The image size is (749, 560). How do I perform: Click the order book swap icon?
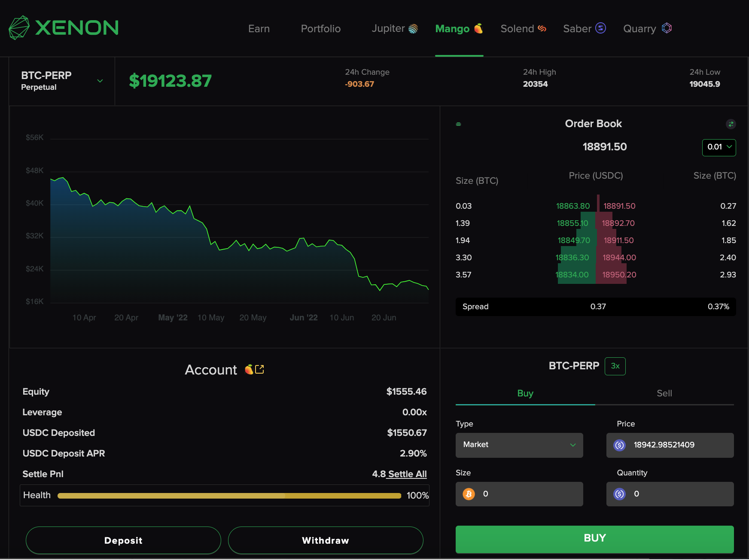tap(731, 124)
